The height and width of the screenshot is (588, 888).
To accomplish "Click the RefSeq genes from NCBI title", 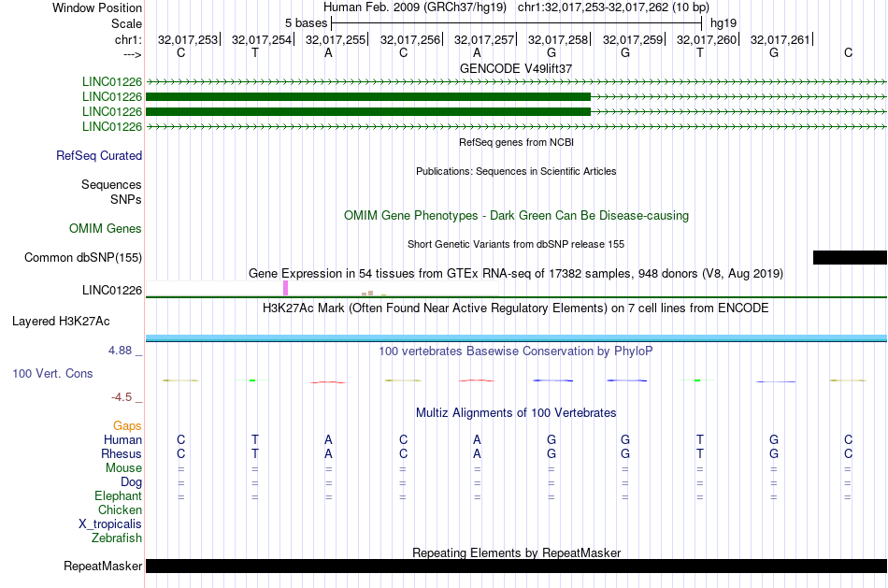I will pos(517,142).
